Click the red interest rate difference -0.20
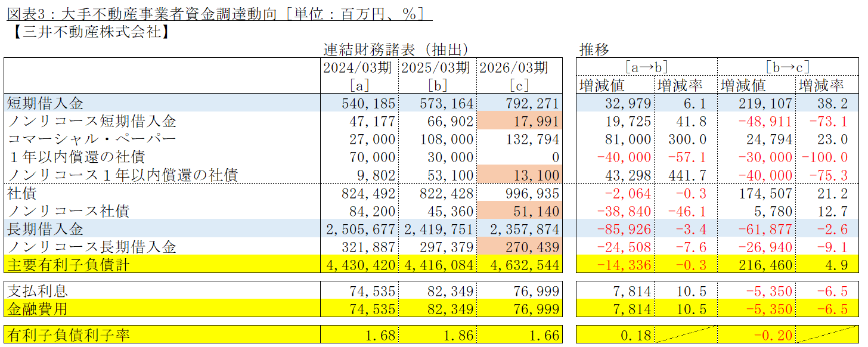Viewport: 868px width, 347px height. (773, 335)
